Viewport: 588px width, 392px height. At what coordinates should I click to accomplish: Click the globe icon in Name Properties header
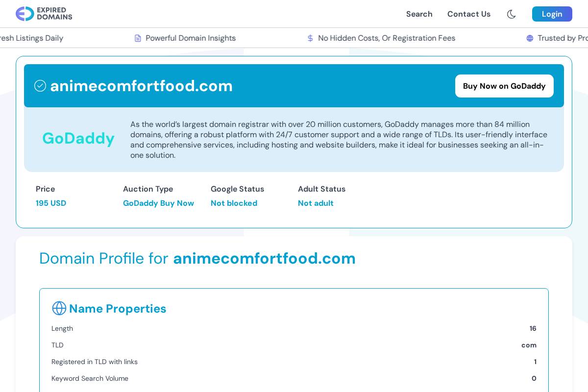point(59,308)
